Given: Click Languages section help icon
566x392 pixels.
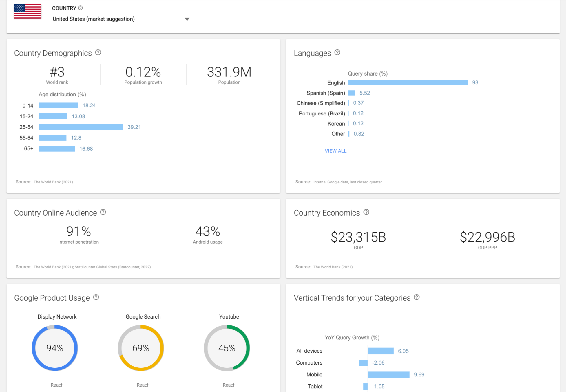Looking at the screenshot, I should tap(337, 53).
